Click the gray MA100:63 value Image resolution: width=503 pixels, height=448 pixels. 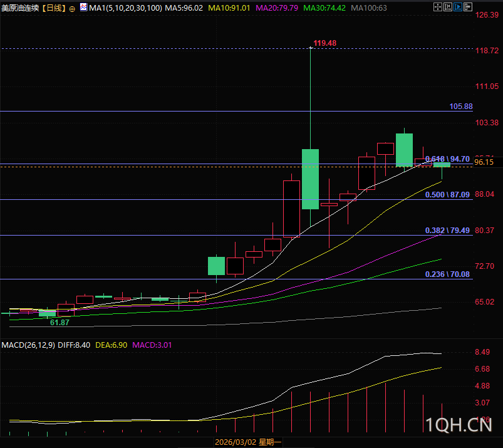369,8
